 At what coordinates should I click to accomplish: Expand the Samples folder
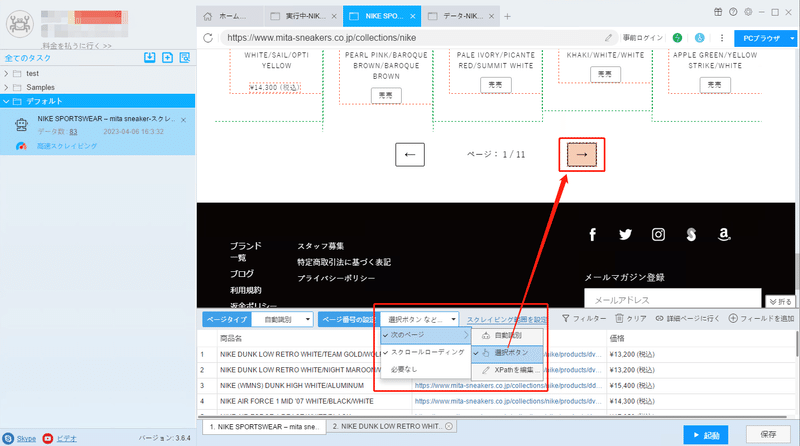[6, 87]
